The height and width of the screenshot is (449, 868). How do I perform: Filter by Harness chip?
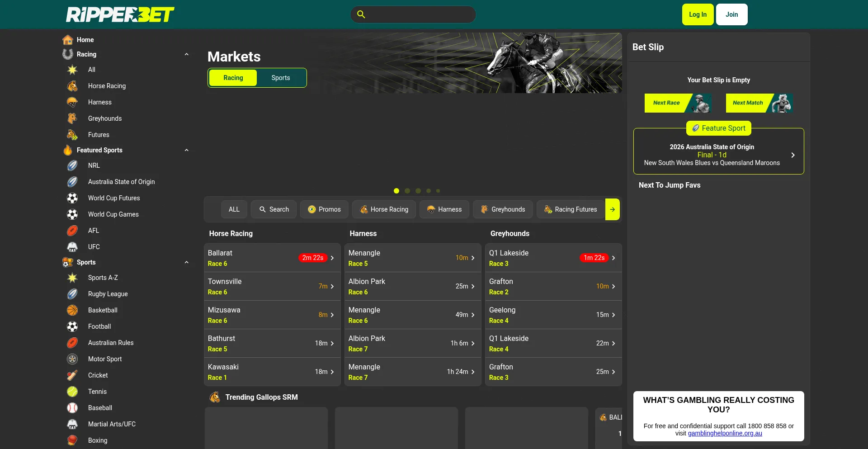444,209
